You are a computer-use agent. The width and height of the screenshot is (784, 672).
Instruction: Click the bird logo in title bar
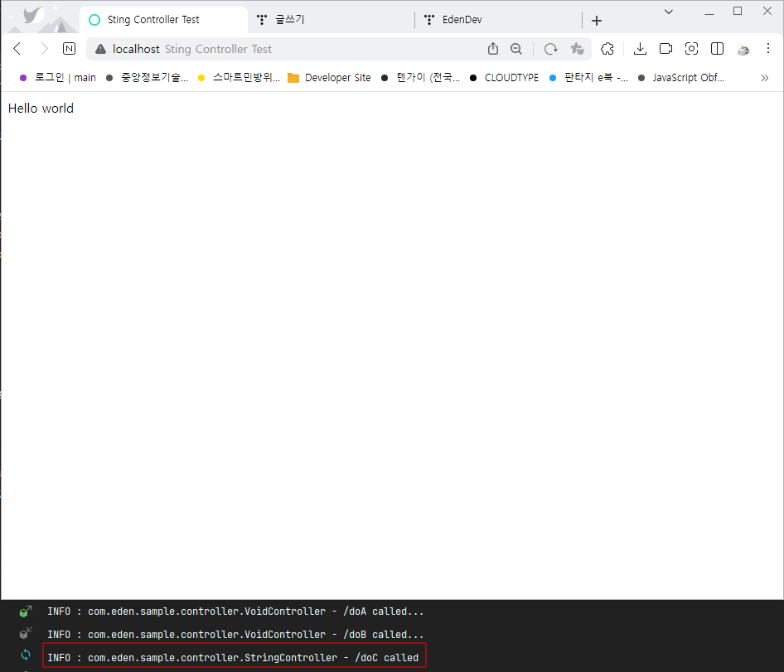33,16
